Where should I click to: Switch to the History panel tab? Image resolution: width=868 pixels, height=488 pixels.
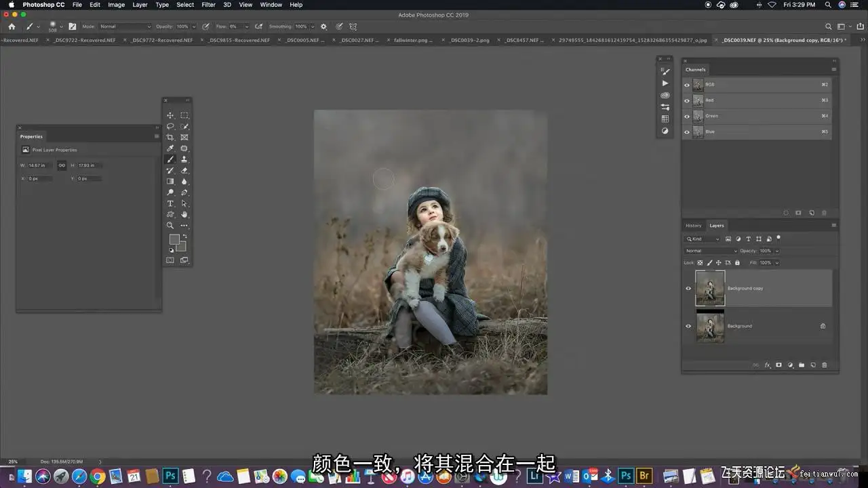tap(693, 226)
